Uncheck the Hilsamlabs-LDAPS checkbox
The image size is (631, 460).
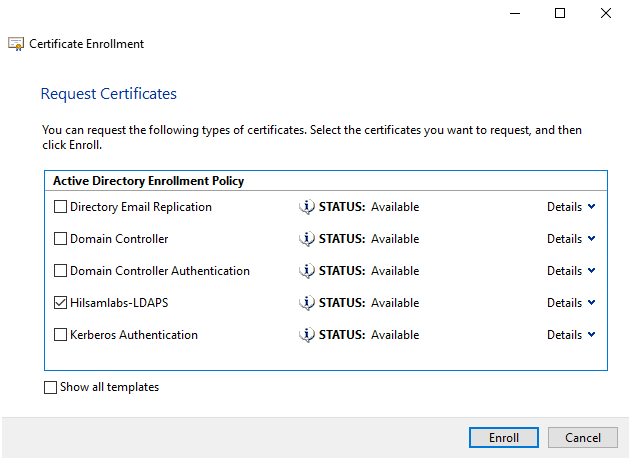point(60,303)
